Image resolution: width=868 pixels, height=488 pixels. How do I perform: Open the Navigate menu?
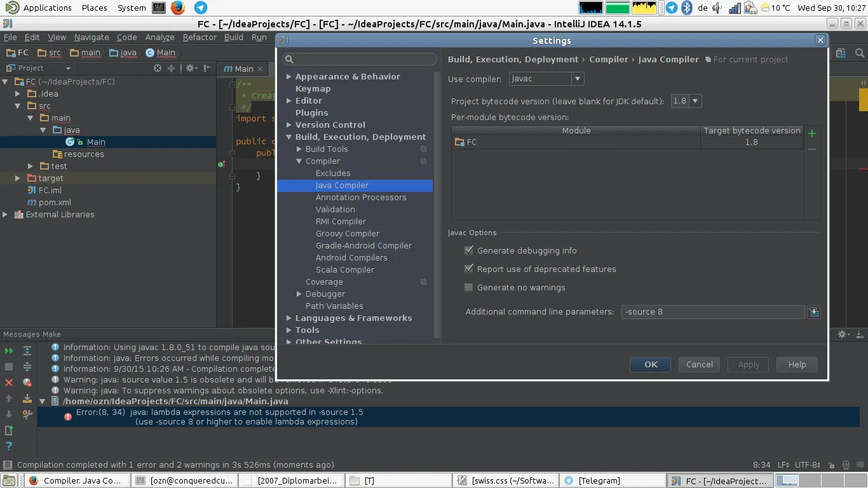tap(92, 37)
